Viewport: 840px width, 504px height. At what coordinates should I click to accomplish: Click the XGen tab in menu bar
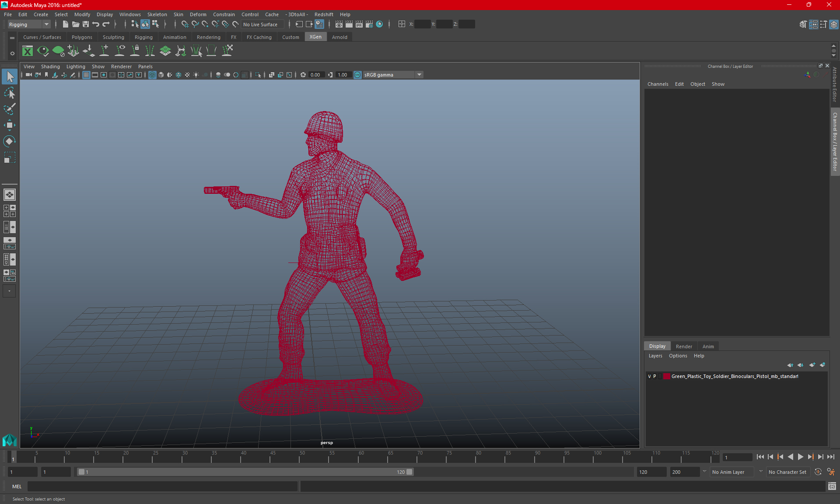click(315, 37)
